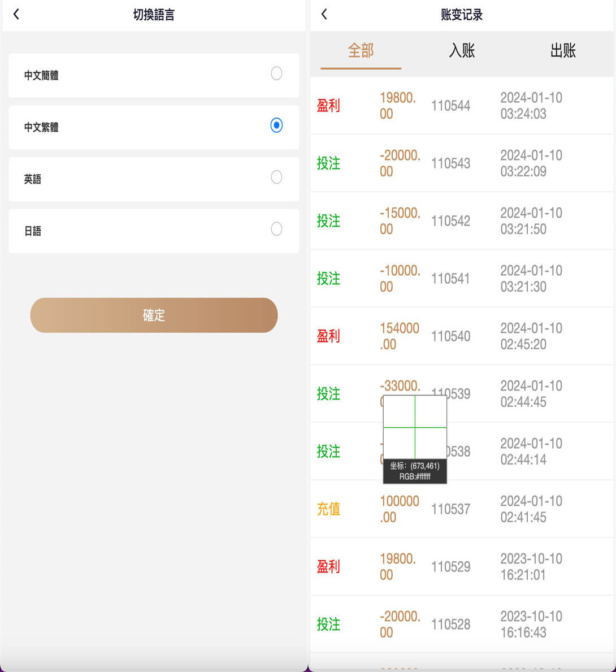Choose the 英語 radio option
This screenshot has height=672, width=616.
276,177
